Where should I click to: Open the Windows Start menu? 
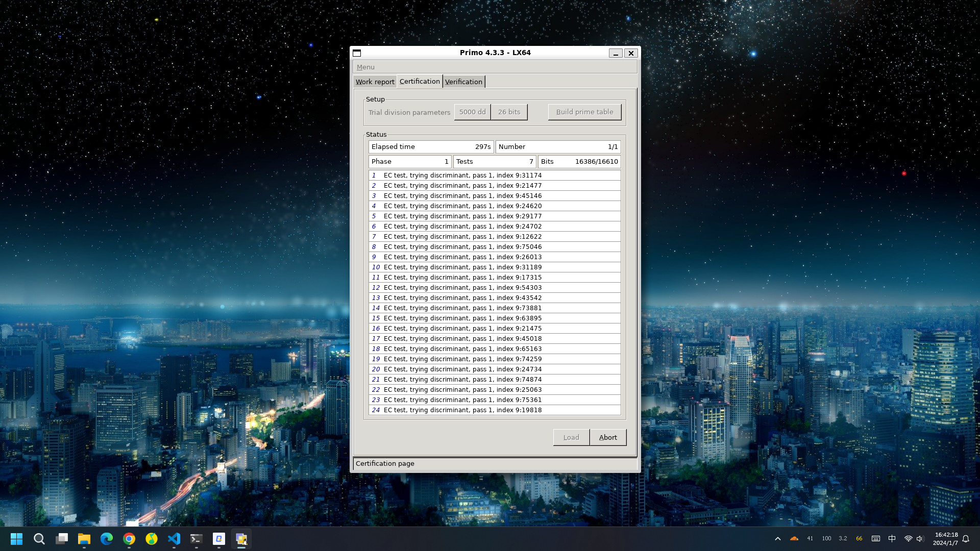pos(17,539)
